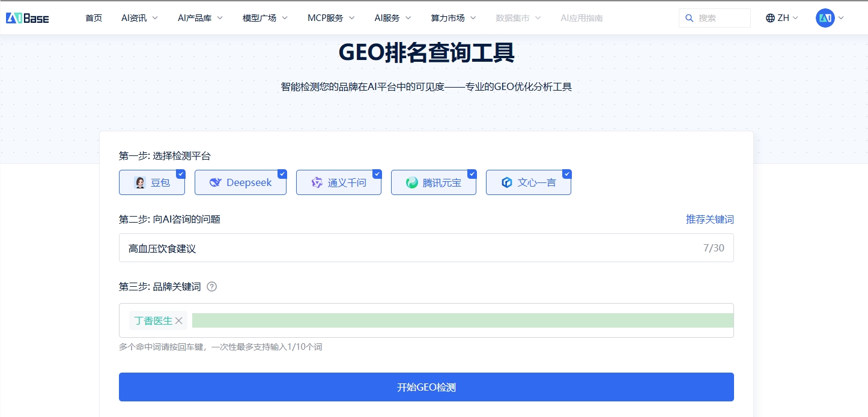Open the 数据集市 navigation item
This screenshot has height=417, width=868.
coord(512,18)
